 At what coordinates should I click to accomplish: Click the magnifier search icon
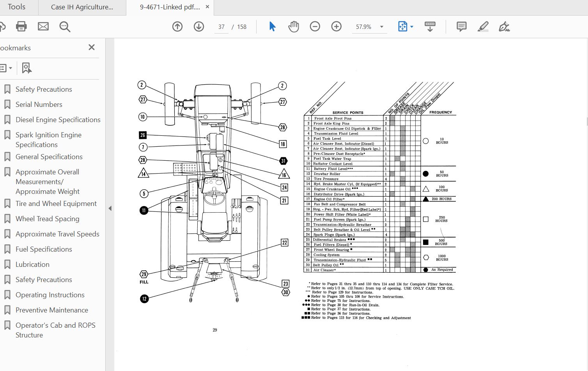coord(65,26)
